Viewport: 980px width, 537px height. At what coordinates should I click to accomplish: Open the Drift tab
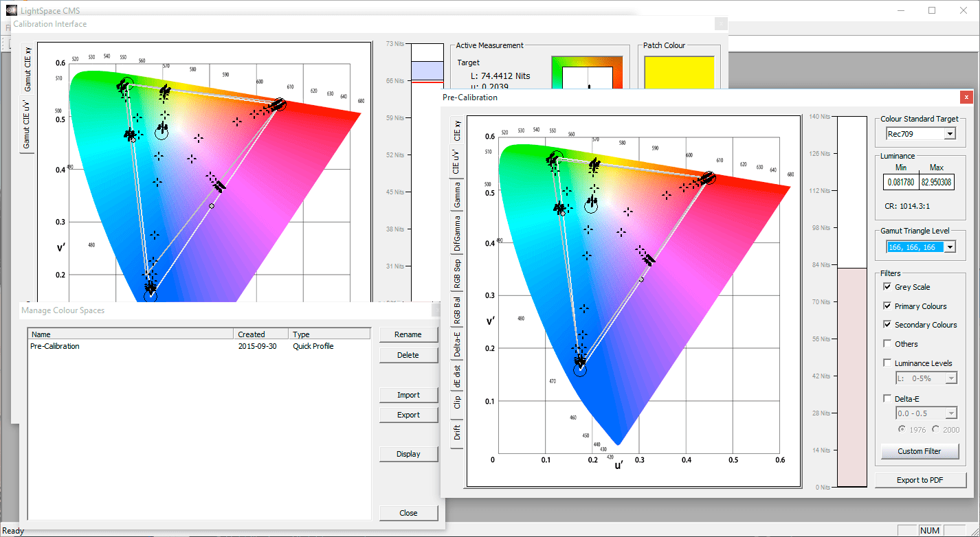[x=457, y=433]
